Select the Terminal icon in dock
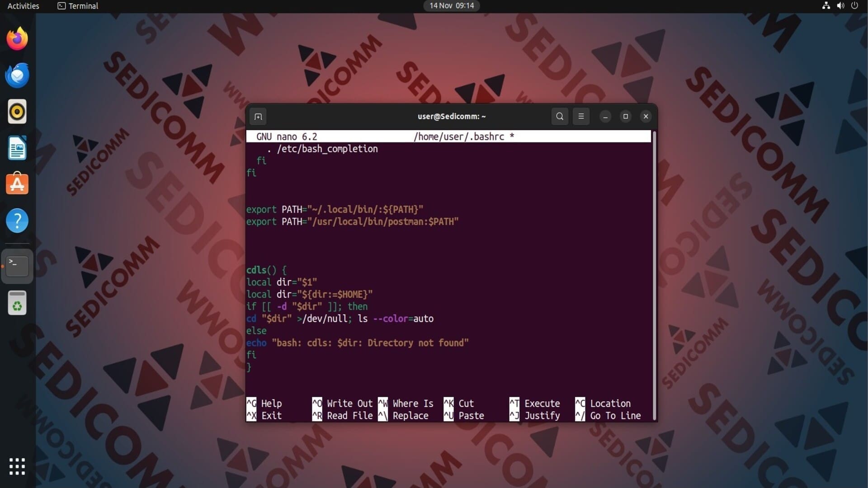This screenshot has height=488, width=868. (17, 266)
